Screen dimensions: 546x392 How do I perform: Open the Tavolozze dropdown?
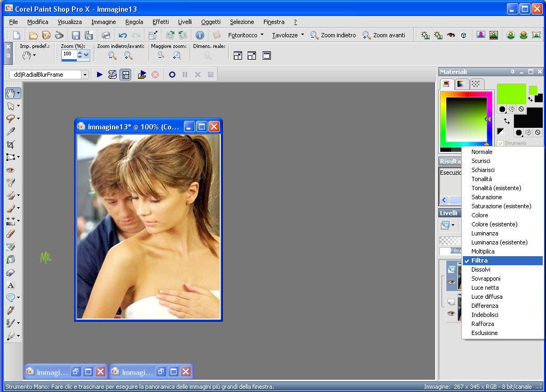287,35
